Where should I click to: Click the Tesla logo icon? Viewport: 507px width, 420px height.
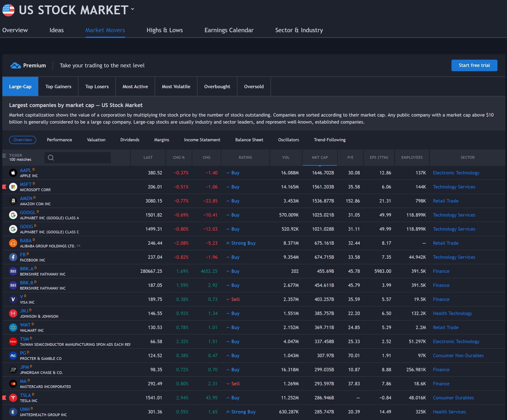(x=13, y=398)
